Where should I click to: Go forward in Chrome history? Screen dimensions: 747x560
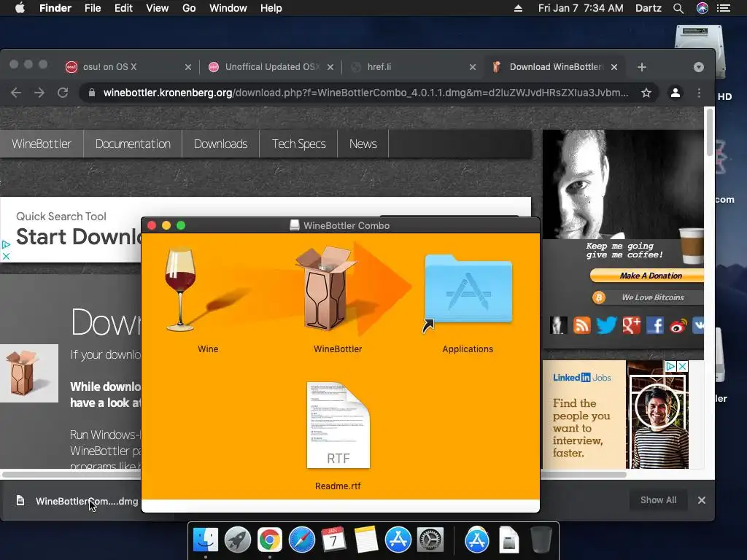tap(39, 93)
